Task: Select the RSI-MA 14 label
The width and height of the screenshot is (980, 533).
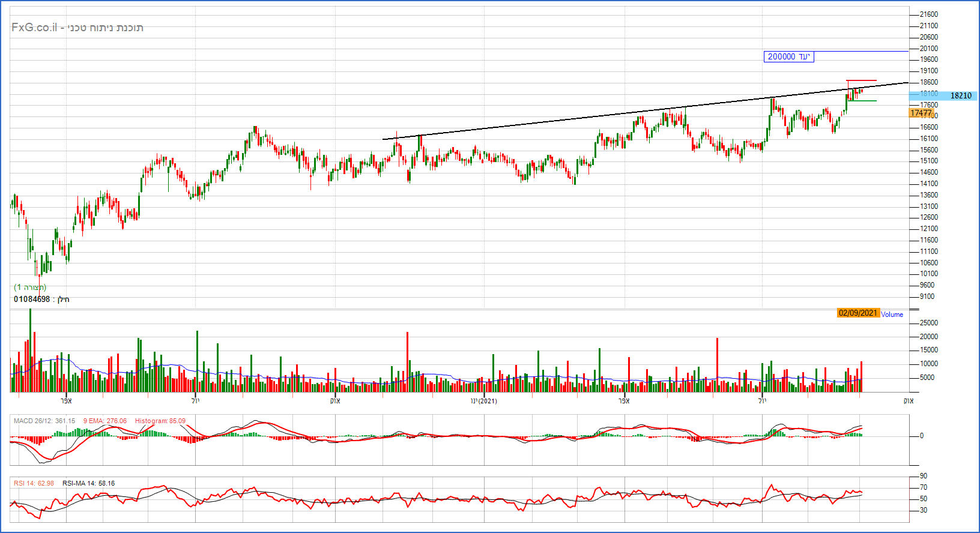Action: [88, 483]
